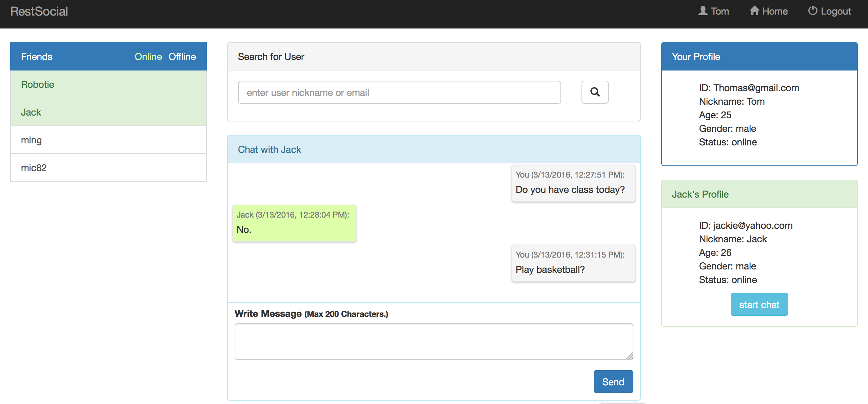Click the 'Chat with Jack' panel header
This screenshot has height=404, width=868.
pyautogui.click(x=434, y=149)
